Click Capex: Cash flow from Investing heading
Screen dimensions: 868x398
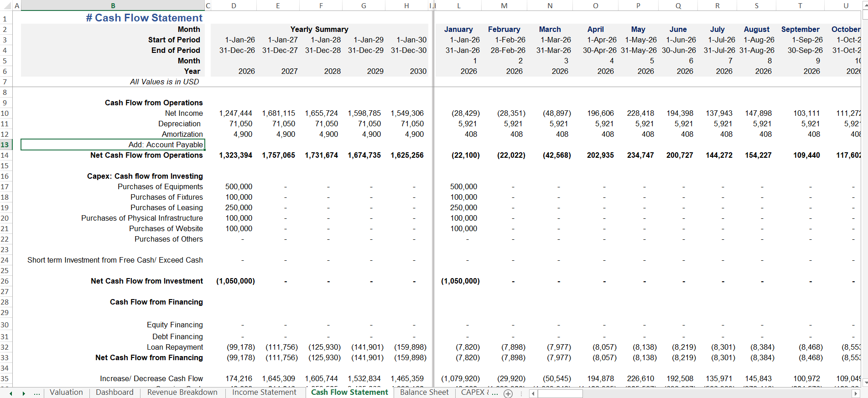[x=145, y=176]
